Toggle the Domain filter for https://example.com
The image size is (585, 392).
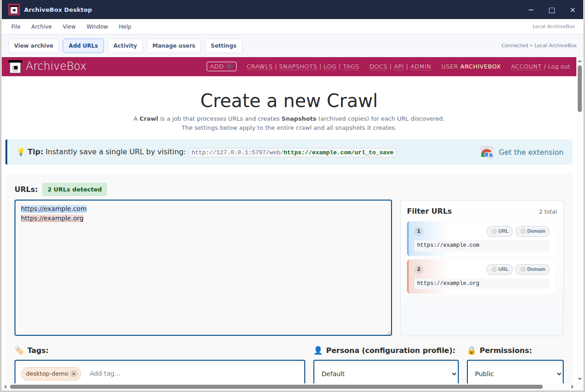coord(532,231)
